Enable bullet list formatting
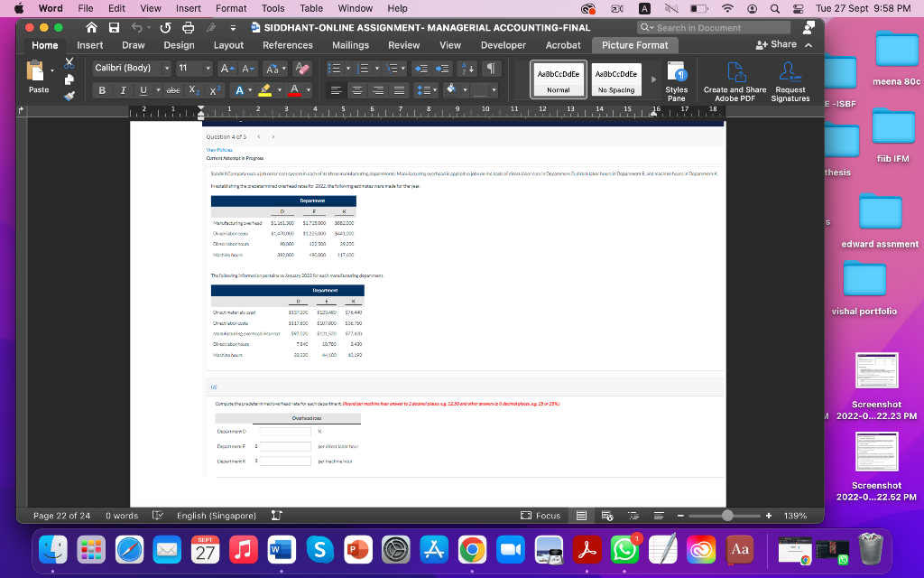 click(337, 69)
